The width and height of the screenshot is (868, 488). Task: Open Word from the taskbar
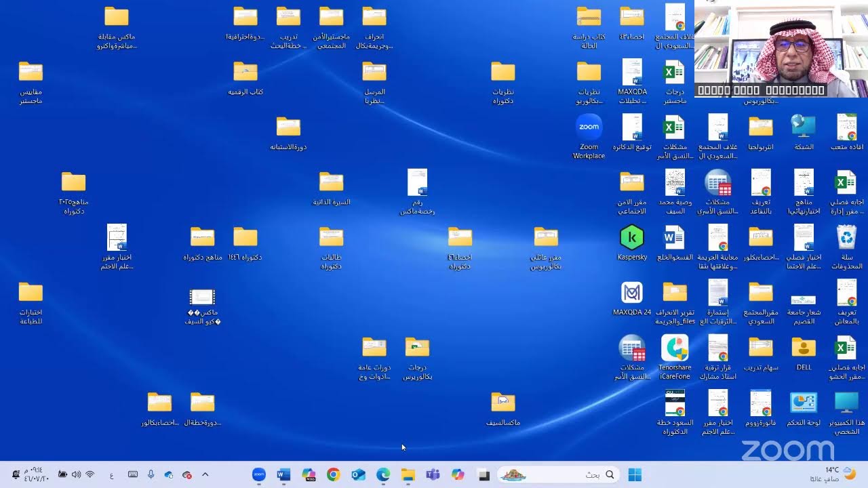(x=283, y=474)
